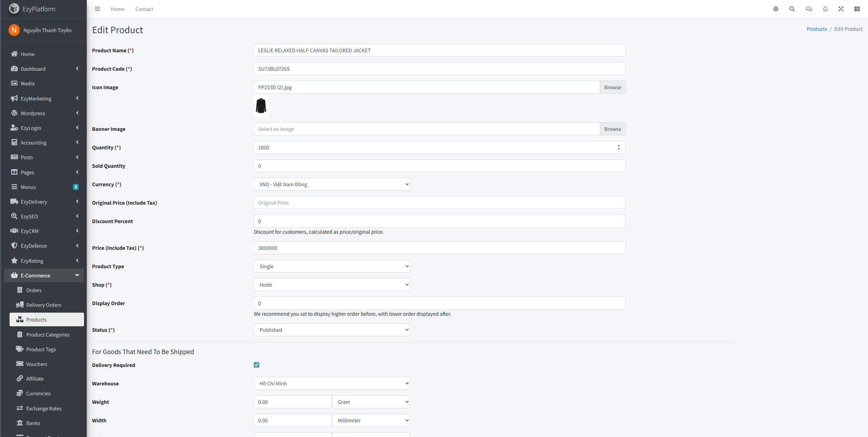Uncheck the Delivery Required checkbox
The width and height of the screenshot is (868, 437).
point(257,365)
